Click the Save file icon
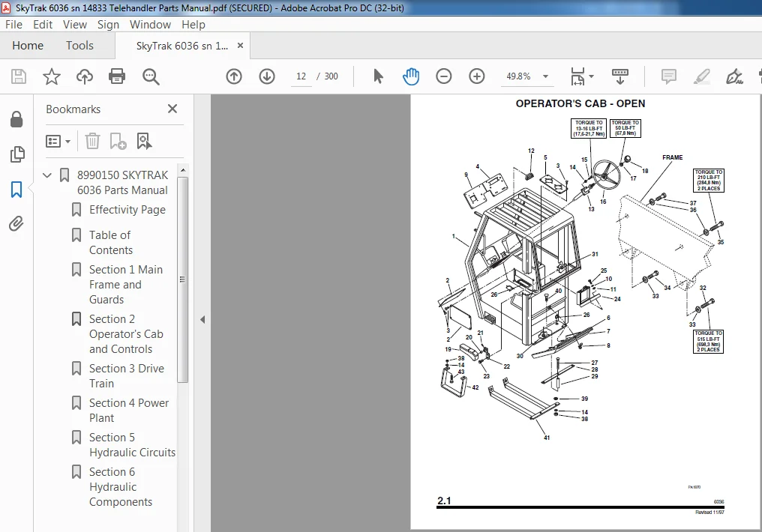The width and height of the screenshot is (762, 532). (19, 76)
